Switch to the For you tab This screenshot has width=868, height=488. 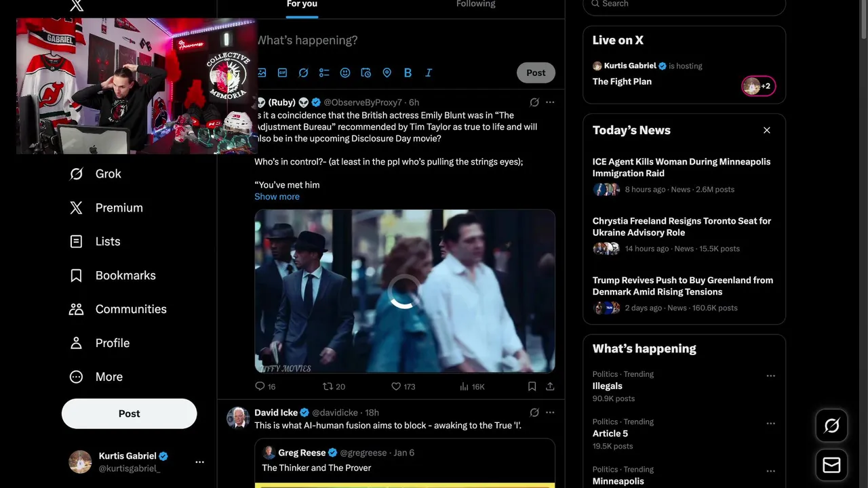(302, 5)
